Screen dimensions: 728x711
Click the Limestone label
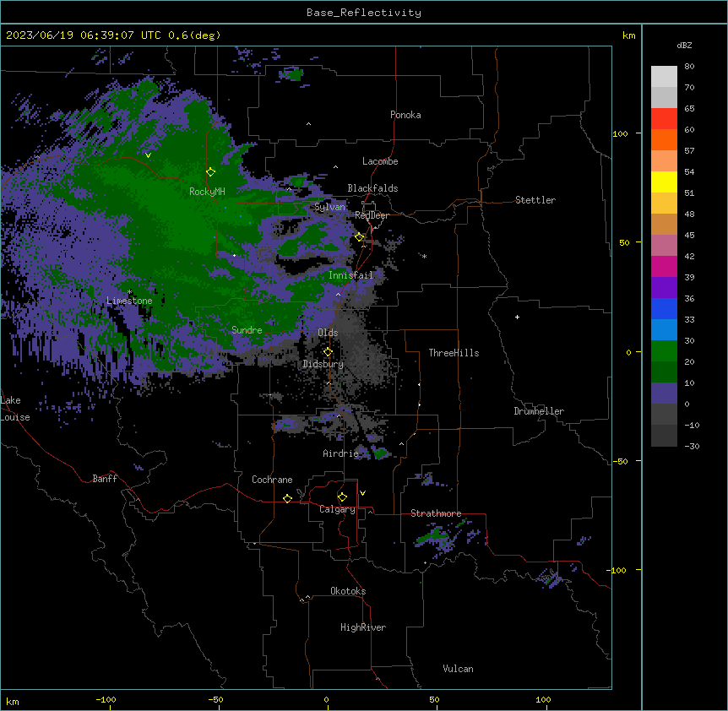(x=129, y=301)
